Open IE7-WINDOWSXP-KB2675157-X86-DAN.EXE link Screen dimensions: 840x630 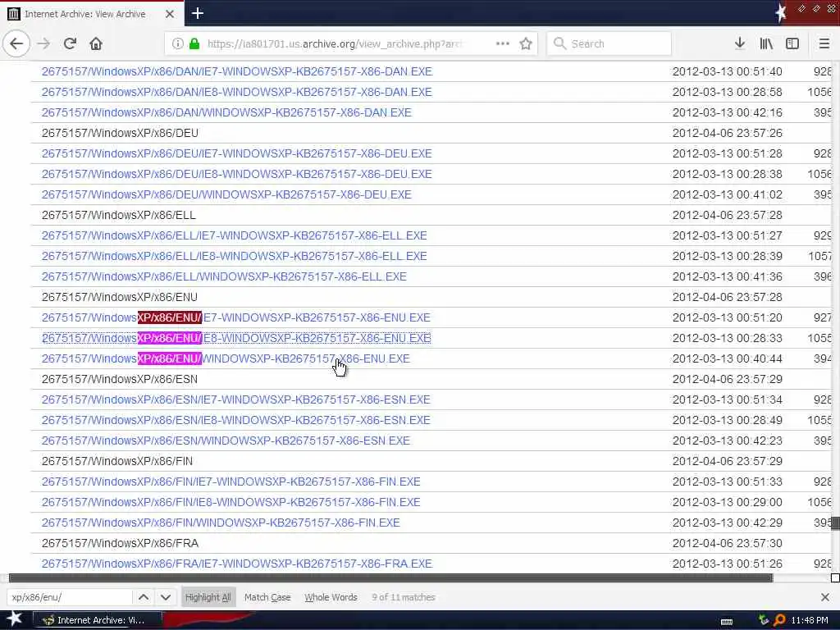click(x=237, y=71)
